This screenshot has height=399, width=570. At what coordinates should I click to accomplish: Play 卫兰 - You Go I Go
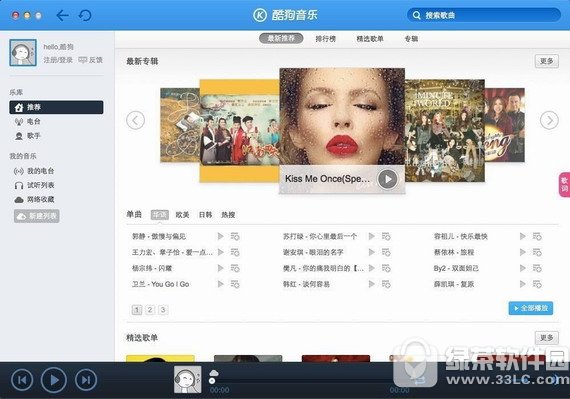[x=220, y=284]
